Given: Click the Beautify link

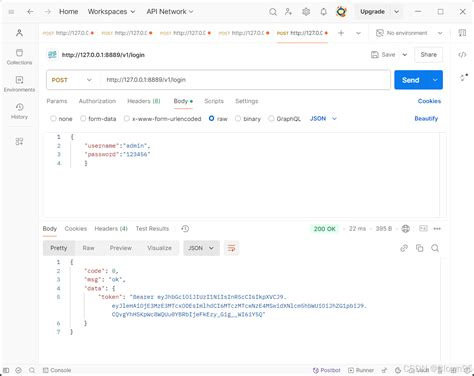Looking at the screenshot, I should click(426, 119).
